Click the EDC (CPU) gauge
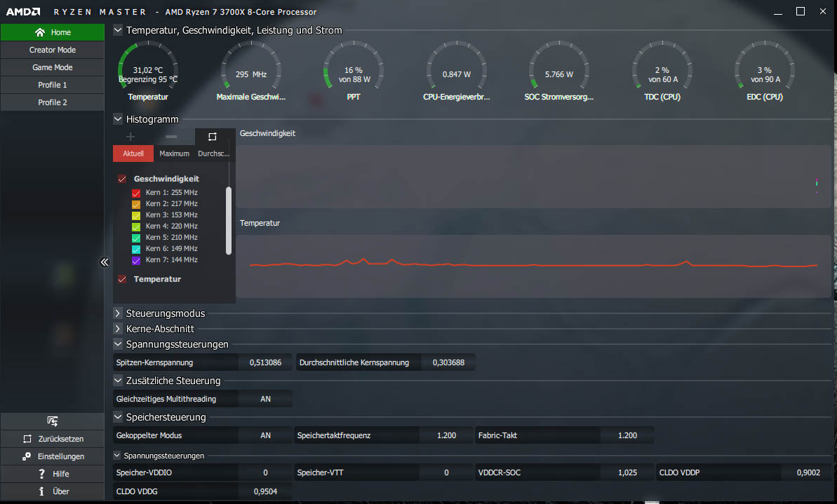Screen dimensions: 837x504 (x=765, y=67)
